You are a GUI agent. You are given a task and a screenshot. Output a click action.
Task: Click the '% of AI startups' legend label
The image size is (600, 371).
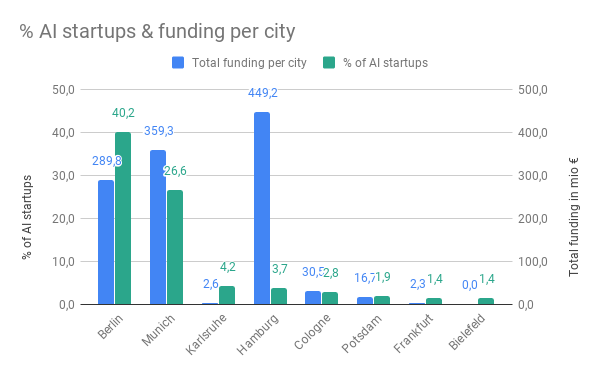point(385,63)
